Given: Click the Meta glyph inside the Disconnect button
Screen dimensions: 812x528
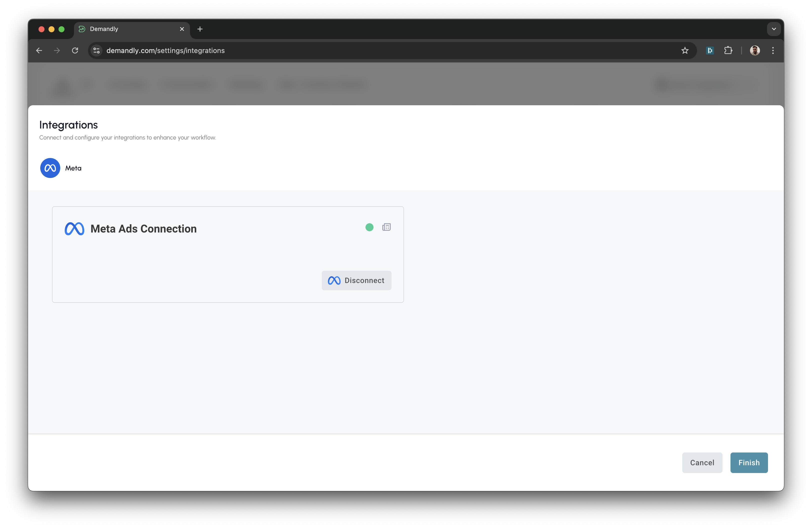Looking at the screenshot, I should pyautogui.click(x=334, y=280).
